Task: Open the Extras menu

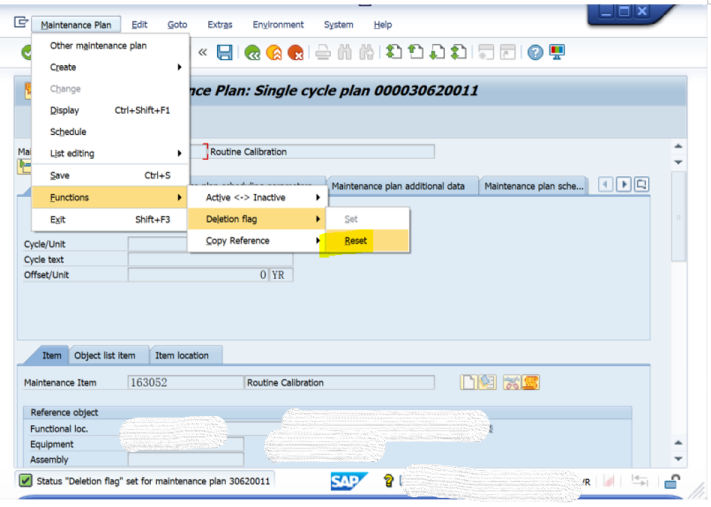Action: pos(220,25)
